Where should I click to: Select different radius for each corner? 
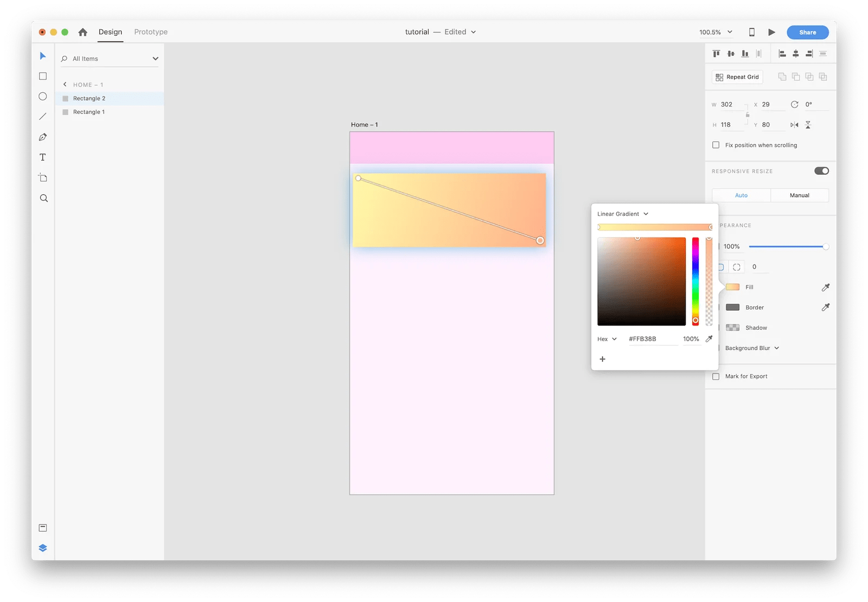[737, 267]
